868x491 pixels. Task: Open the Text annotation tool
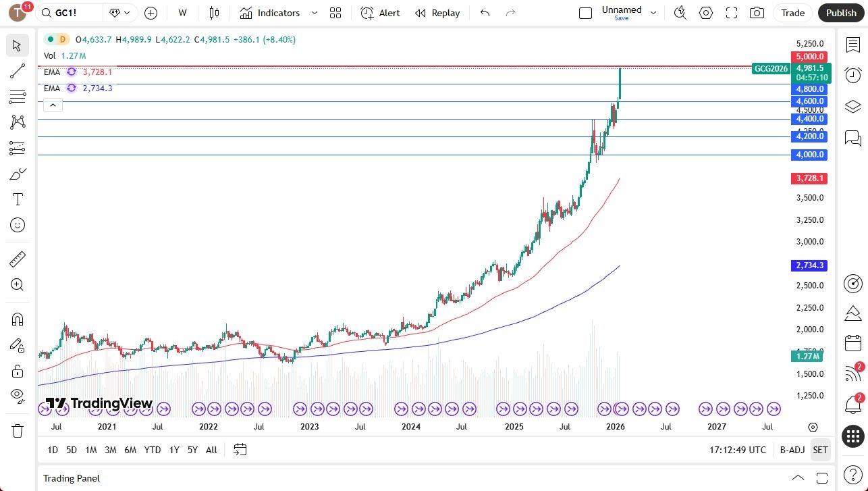click(17, 199)
